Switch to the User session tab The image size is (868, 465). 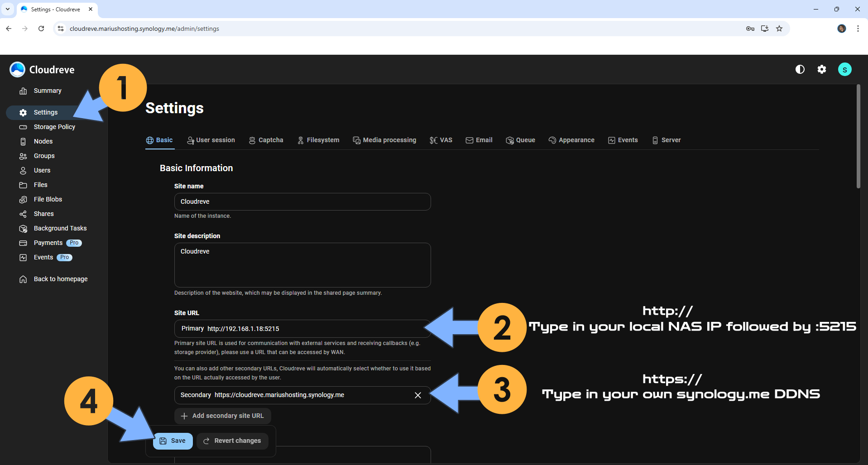(x=211, y=140)
